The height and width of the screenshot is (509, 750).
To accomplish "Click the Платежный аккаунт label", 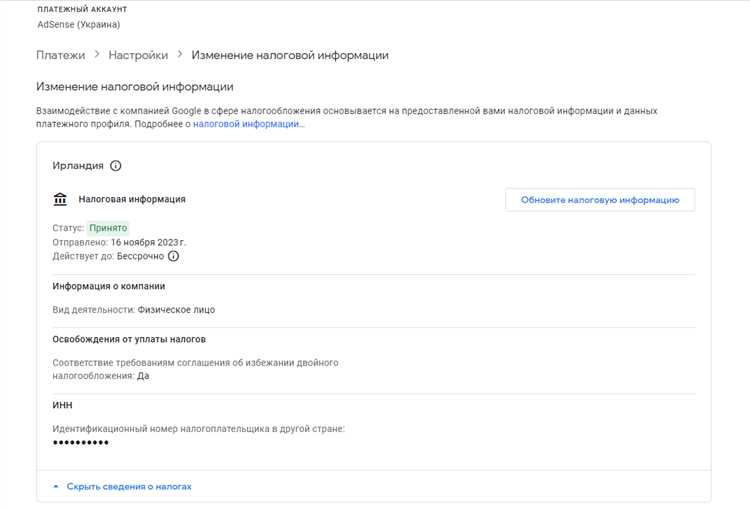I will tap(82, 8).
